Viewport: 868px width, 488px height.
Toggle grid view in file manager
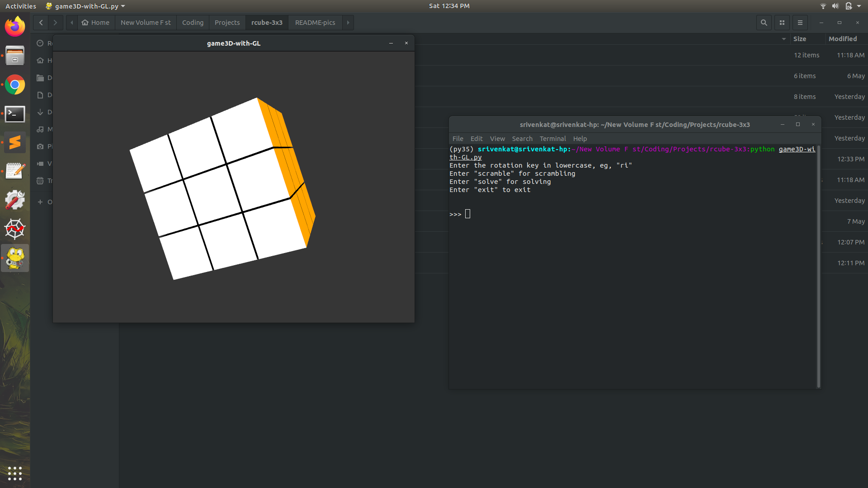point(782,23)
